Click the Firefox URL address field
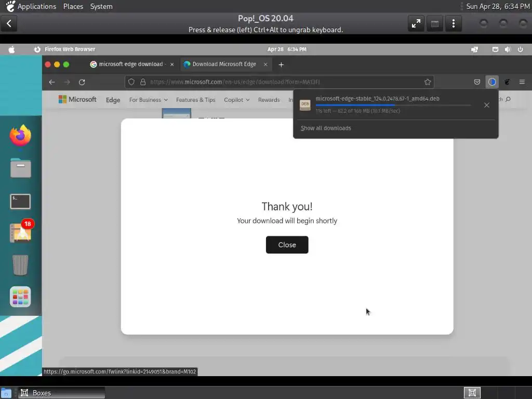Image resolution: width=532 pixels, height=399 pixels. coord(278,82)
